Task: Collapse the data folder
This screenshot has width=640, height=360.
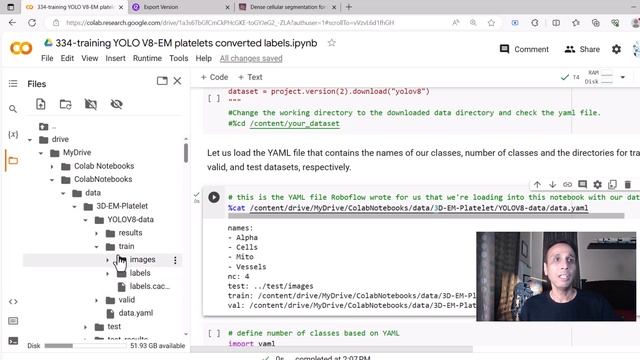Action: [63, 193]
